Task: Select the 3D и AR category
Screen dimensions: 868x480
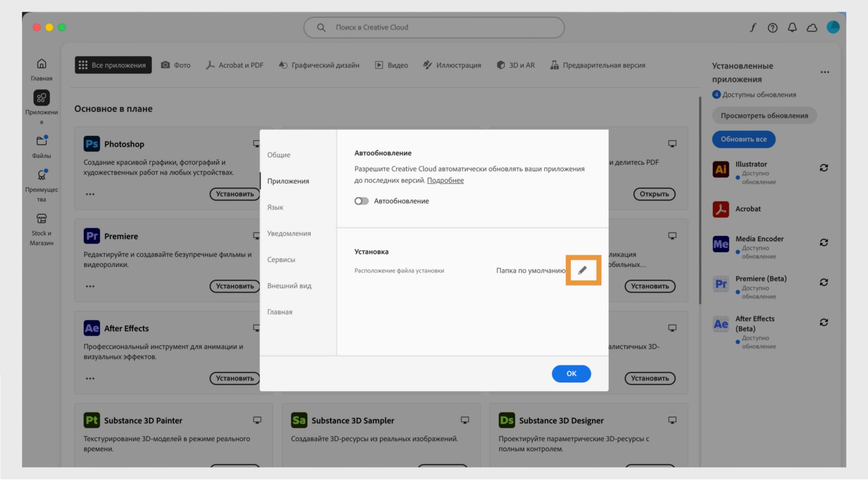Action: 515,65
